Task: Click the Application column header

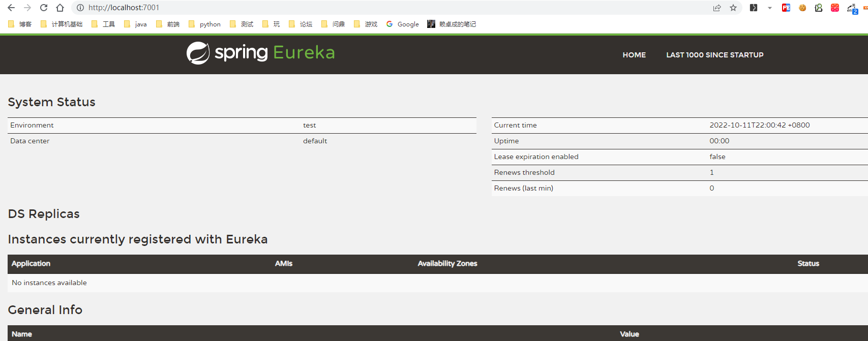Action: (31, 263)
